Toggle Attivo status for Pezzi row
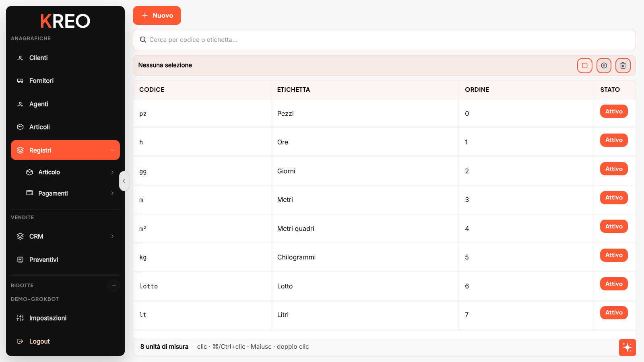644x362 pixels. point(614,111)
